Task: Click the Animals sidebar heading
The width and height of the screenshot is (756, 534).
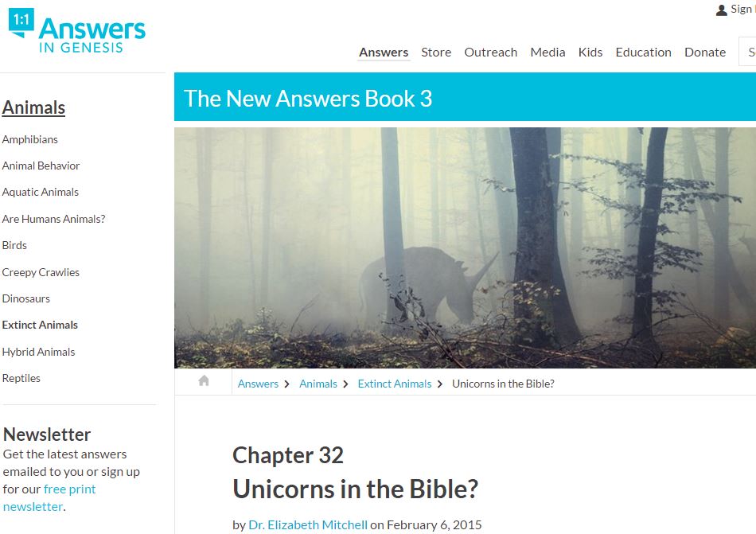Action: [33, 107]
